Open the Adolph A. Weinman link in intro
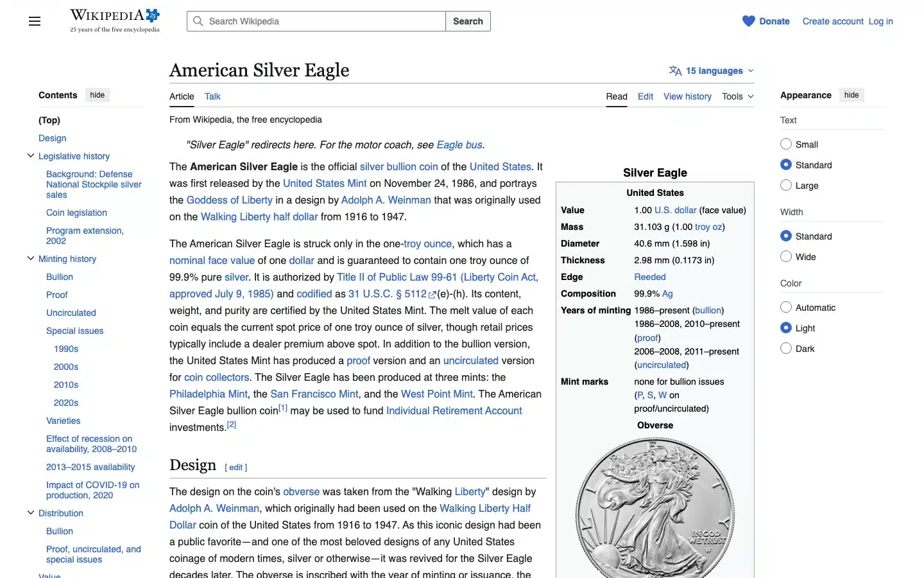The width and height of the screenshot is (924, 578). click(386, 200)
